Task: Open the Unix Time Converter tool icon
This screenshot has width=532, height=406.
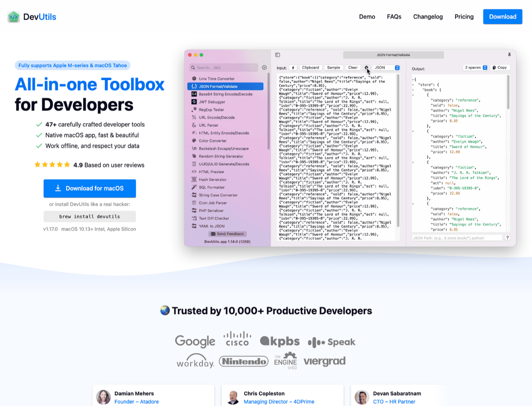Action: (x=194, y=79)
